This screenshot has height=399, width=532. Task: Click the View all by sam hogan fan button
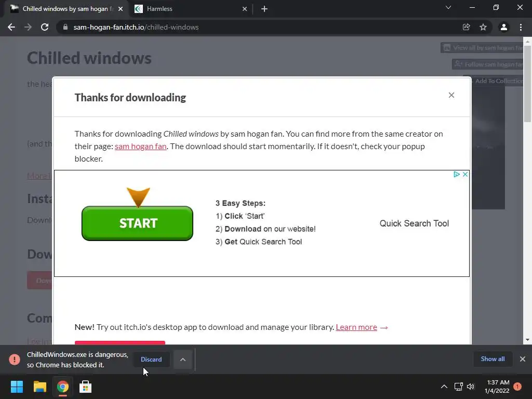click(482, 48)
